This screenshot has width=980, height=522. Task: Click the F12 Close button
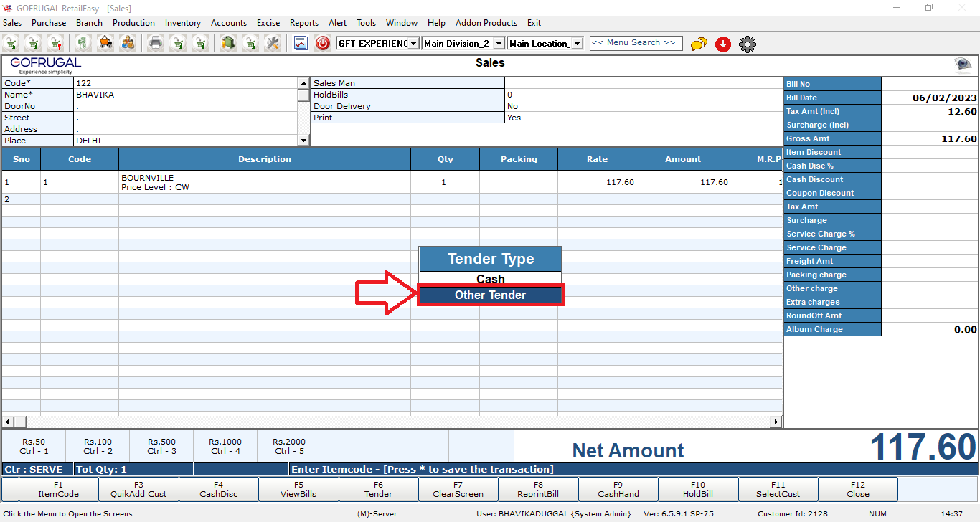pos(857,489)
